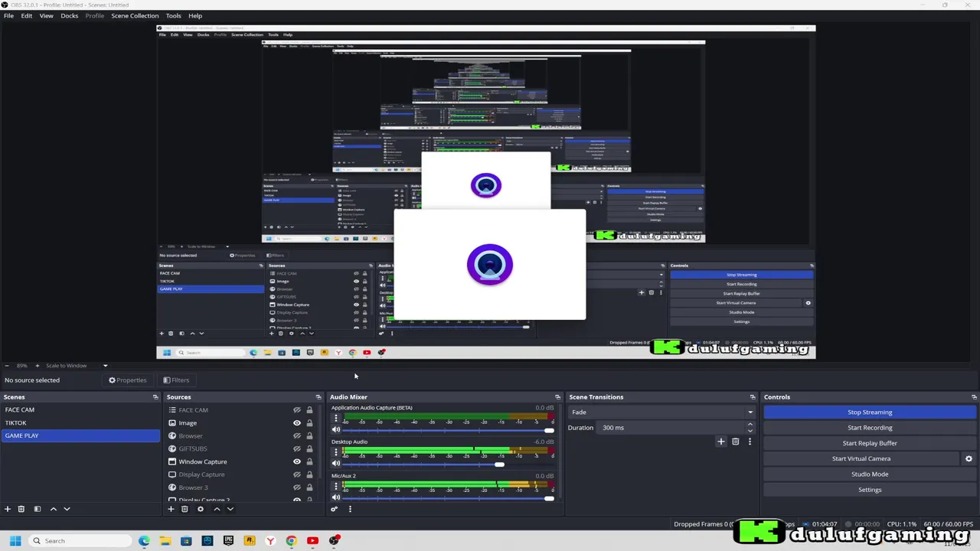Undock the Scene Transitions panel icon
This screenshot has width=980, height=551.
(753, 397)
